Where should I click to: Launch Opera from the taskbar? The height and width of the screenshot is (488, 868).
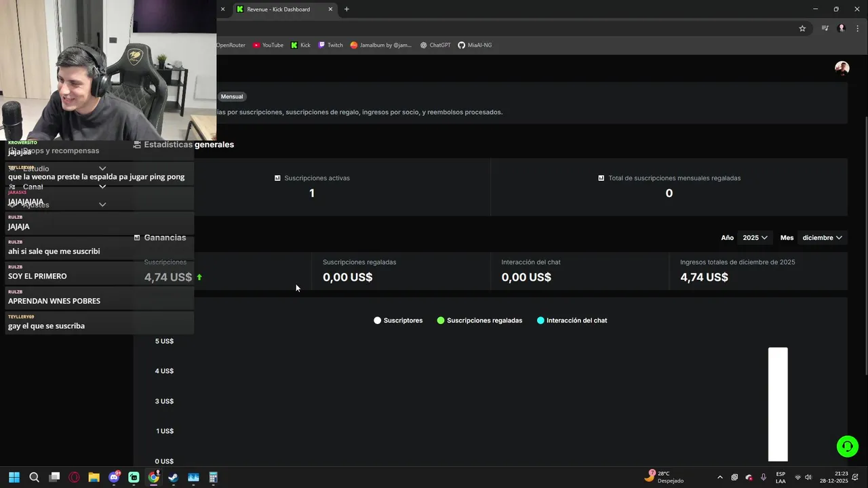tap(74, 477)
